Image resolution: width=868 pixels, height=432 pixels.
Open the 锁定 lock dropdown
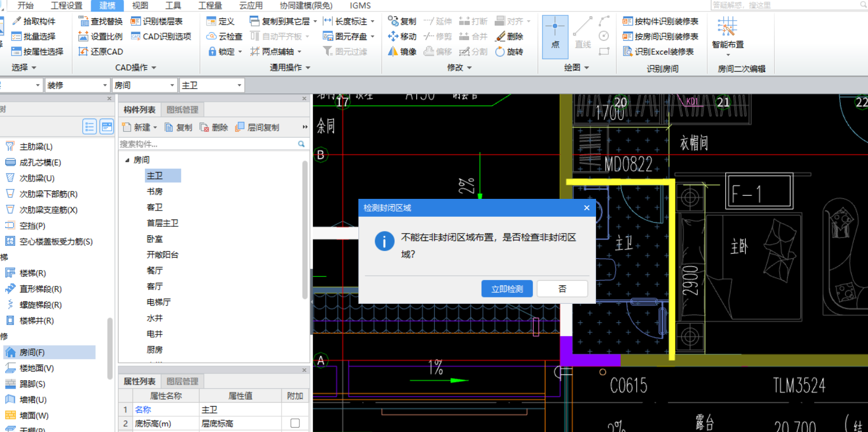coord(240,52)
